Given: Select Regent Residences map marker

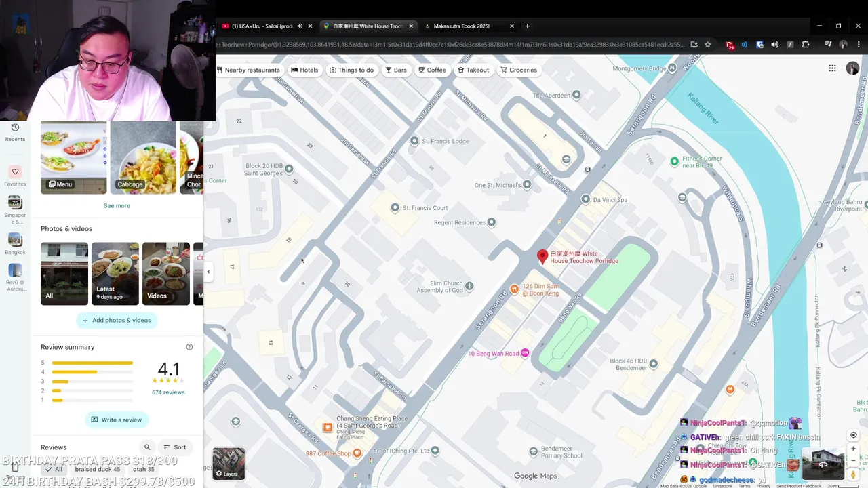Looking at the screenshot, I should click(492, 222).
